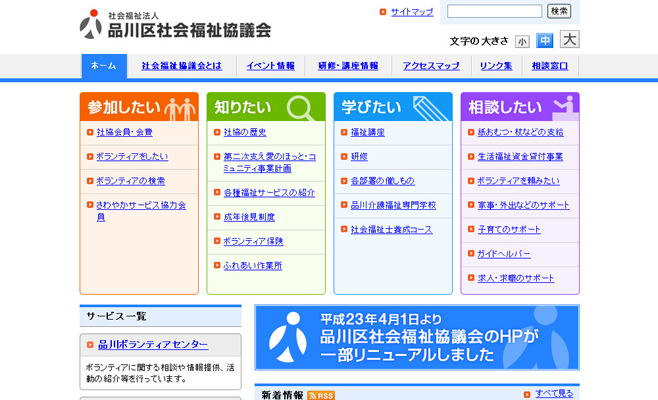Click the サービス一覧 heading text
This screenshot has width=658, height=400.
tap(116, 316)
